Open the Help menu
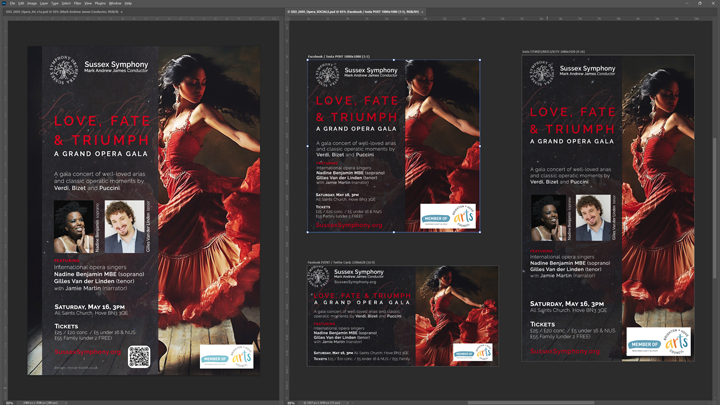Screen dimensions: 720x405 point(128,3)
